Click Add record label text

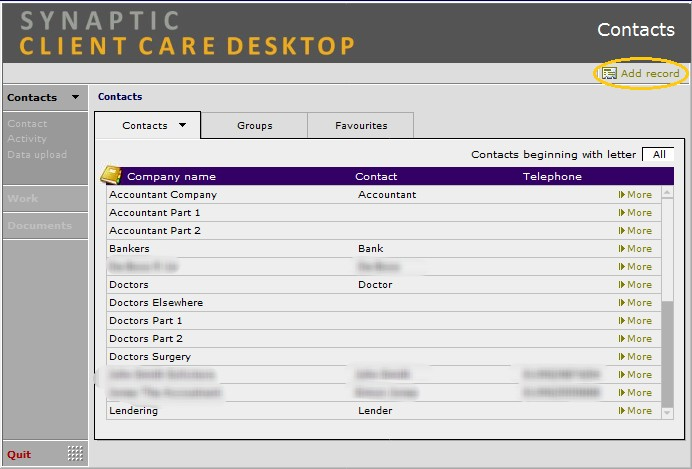(650, 74)
